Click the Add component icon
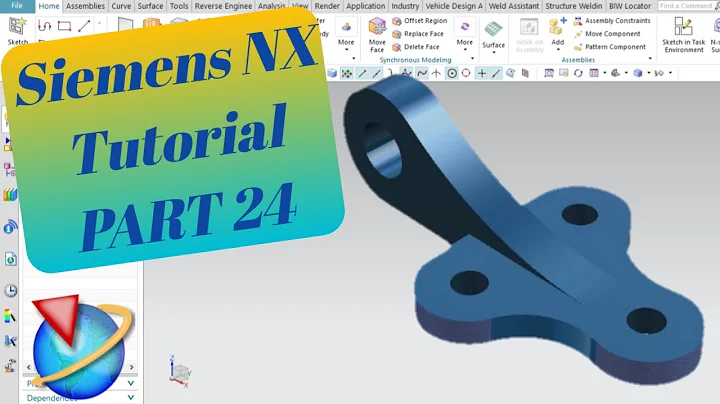The width and height of the screenshot is (720, 404). click(556, 27)
